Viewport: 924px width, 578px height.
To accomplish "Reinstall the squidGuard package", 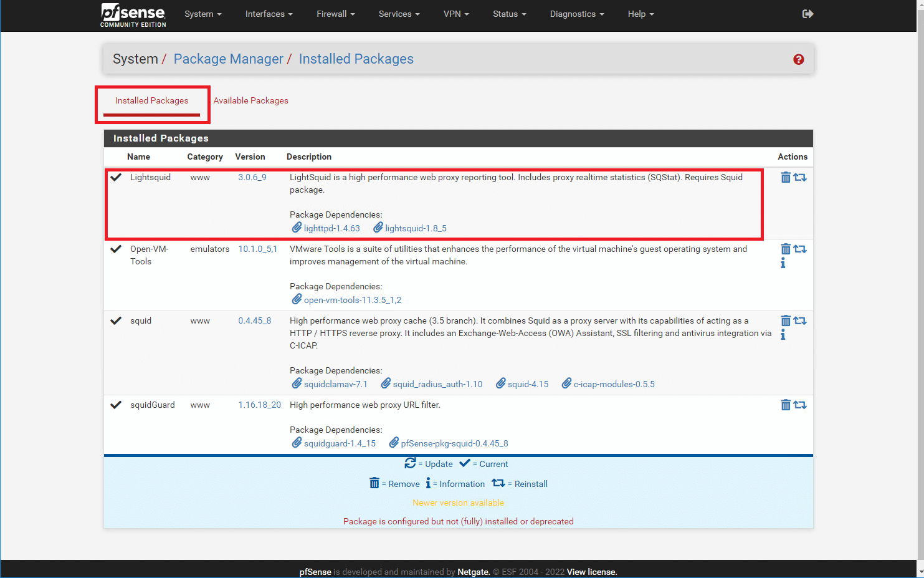I will click(800, 405).
